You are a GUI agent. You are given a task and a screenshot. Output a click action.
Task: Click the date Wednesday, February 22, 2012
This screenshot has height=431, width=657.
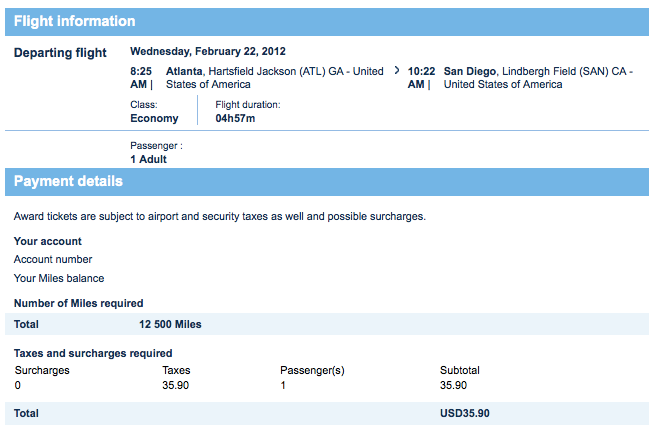pyautogui.click(x=208, y=50)
